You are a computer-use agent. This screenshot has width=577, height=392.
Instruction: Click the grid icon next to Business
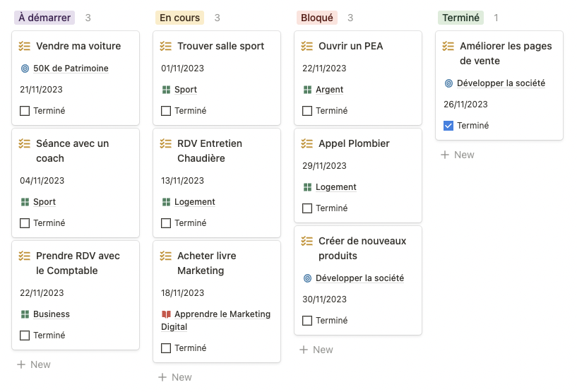click(25, 314)
